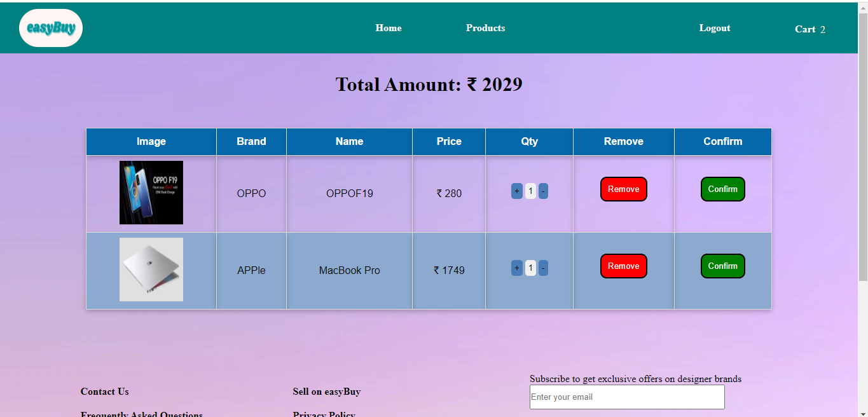868x417 pixels.
Task: Click the OPPO brand cell
Action: 251,193
